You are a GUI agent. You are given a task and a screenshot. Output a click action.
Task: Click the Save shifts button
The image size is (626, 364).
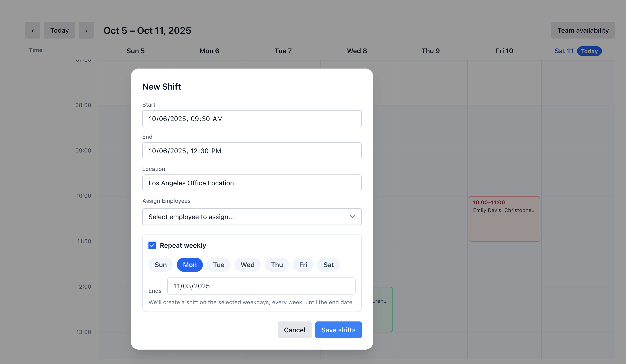338,330
